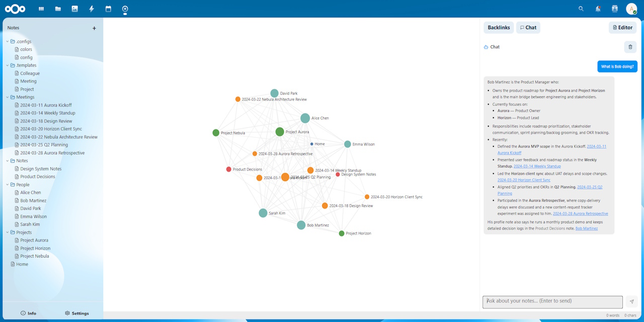
Task: Collapse the .configs folder
Action: (8, 41)
